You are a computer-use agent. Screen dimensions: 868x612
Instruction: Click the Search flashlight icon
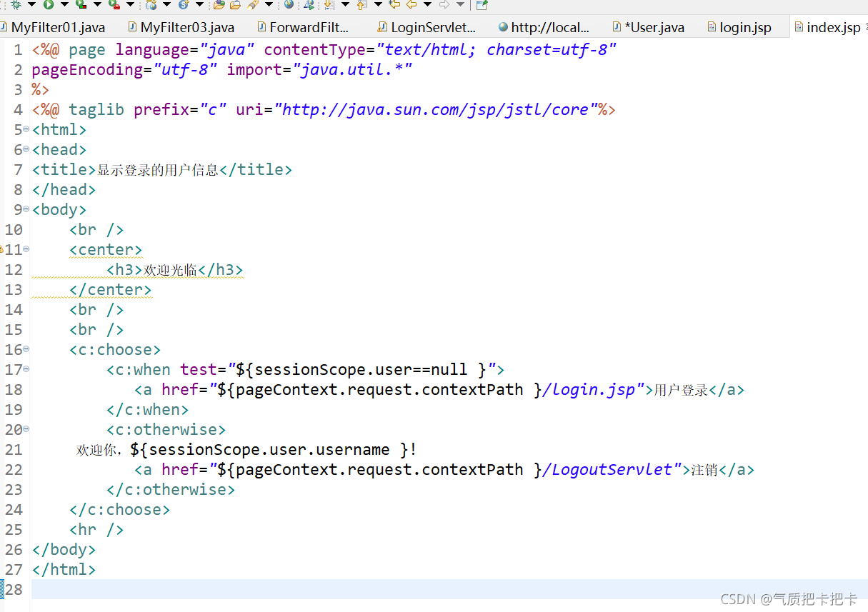251,5
